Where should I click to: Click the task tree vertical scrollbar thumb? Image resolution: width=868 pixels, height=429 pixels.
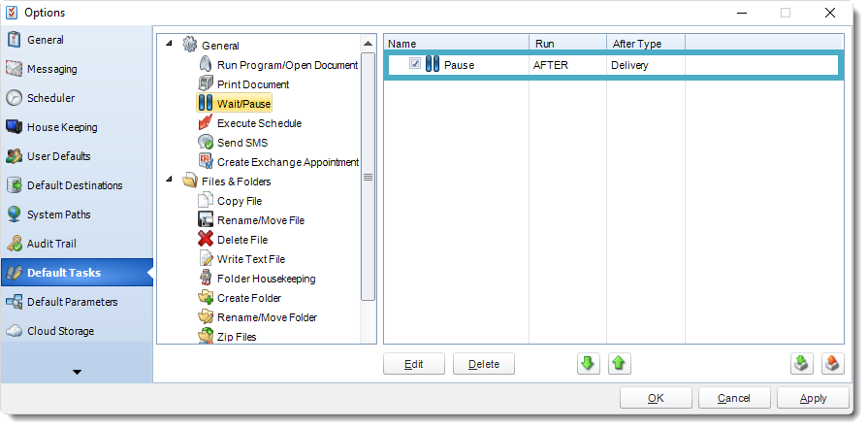click(368, 177)
